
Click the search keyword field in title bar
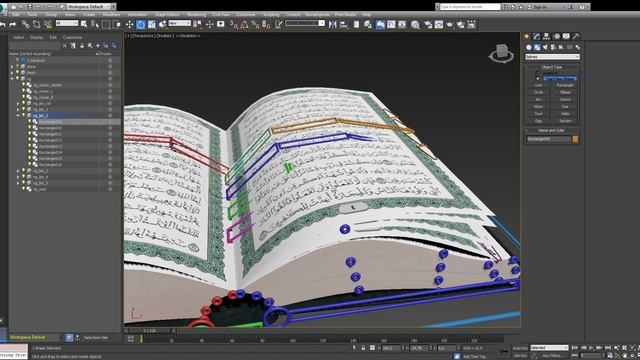(x=470, y=7)
